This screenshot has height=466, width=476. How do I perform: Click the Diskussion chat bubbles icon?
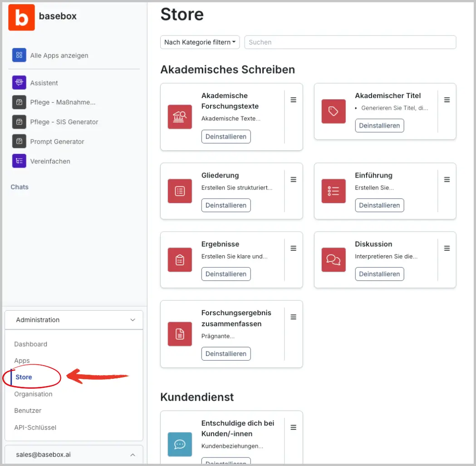click(x=334, y=260)
